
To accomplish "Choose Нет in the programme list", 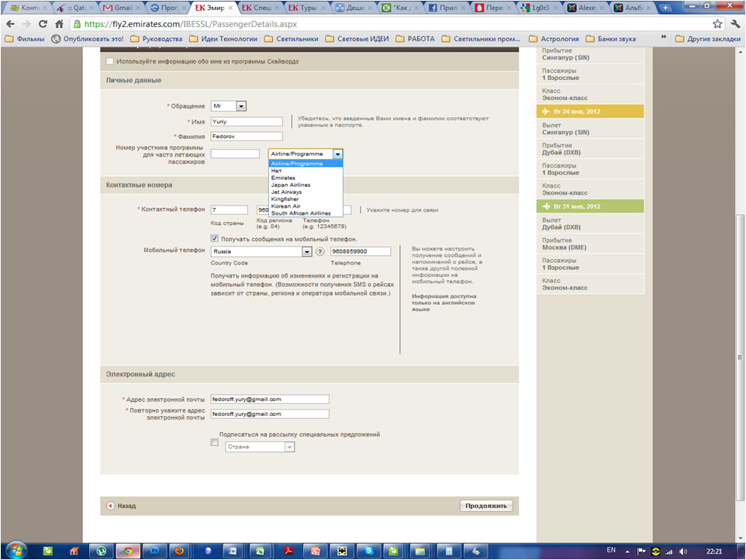I will [x=306, y=171].
